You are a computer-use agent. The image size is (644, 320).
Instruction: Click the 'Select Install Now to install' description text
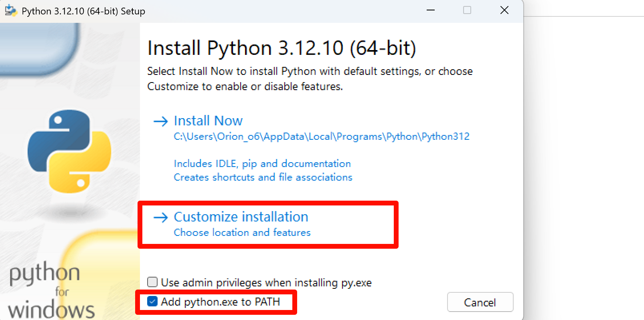(x=310, y=79)
